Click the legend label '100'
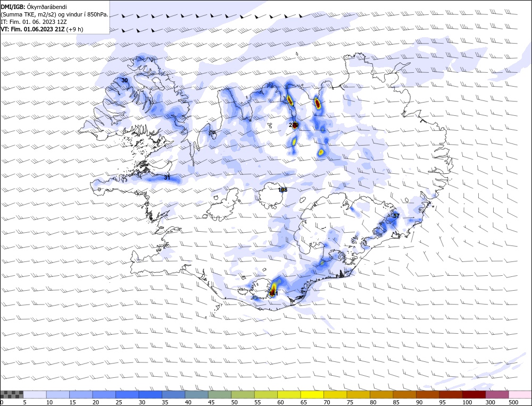 [x=467, y=402]
